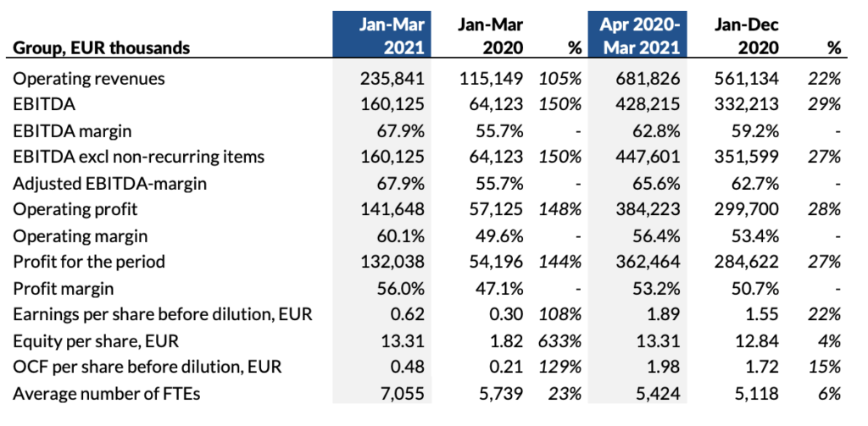
Task: Select the Adjusted EBITDA-margin row label
Action: tap(109, 183)
